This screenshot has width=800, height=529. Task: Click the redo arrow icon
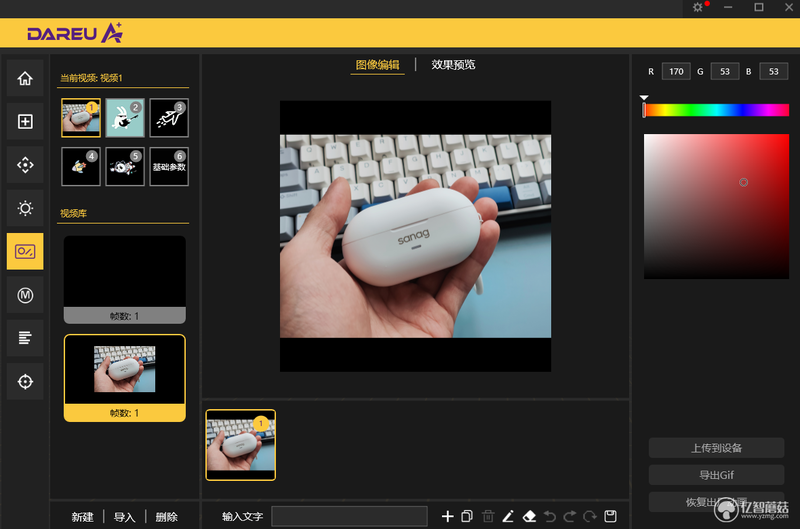tap(569, 516)
